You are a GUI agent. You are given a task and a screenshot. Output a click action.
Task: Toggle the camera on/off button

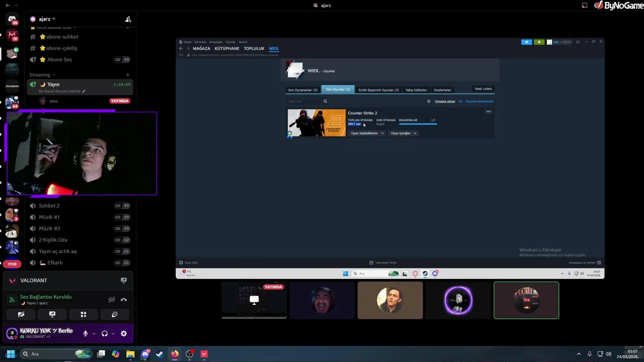coord(21,314)
